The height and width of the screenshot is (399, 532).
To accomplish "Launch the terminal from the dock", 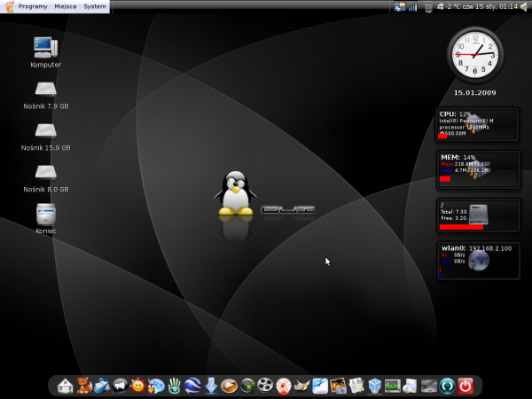I will 429,386.
